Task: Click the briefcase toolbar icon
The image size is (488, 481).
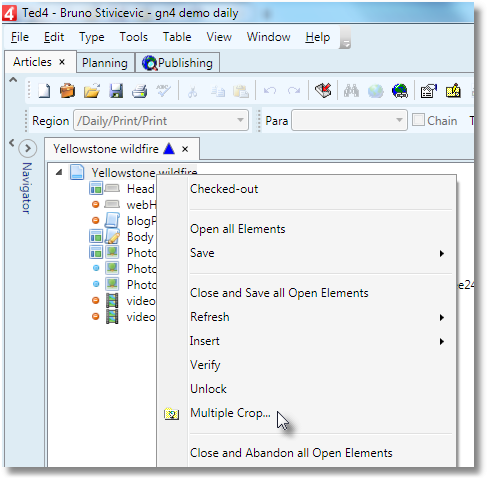Action: [67, 91]
